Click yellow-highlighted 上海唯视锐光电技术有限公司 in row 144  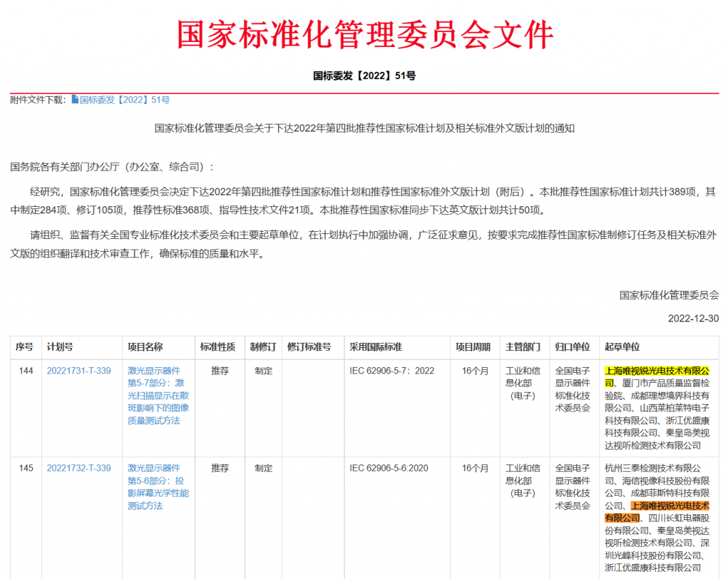pos(657,377)
